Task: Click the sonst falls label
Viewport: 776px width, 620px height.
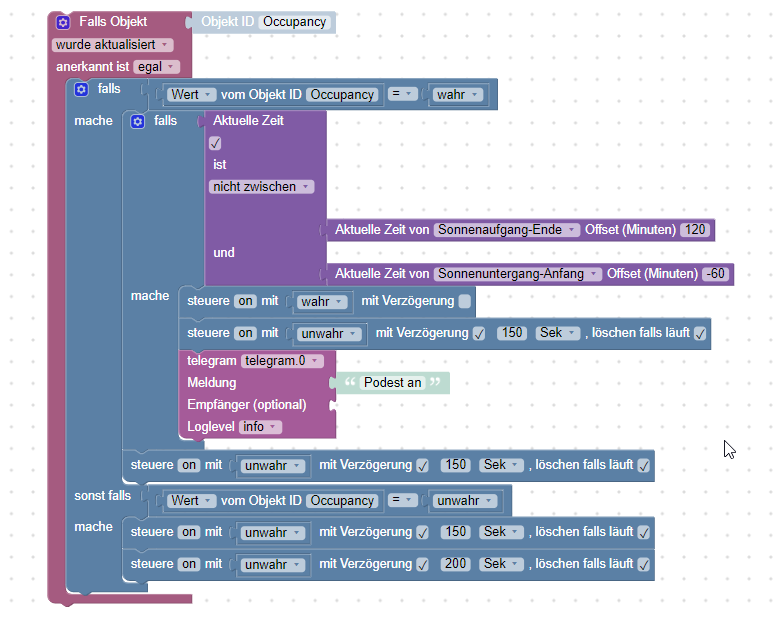Action: point(102,496)
